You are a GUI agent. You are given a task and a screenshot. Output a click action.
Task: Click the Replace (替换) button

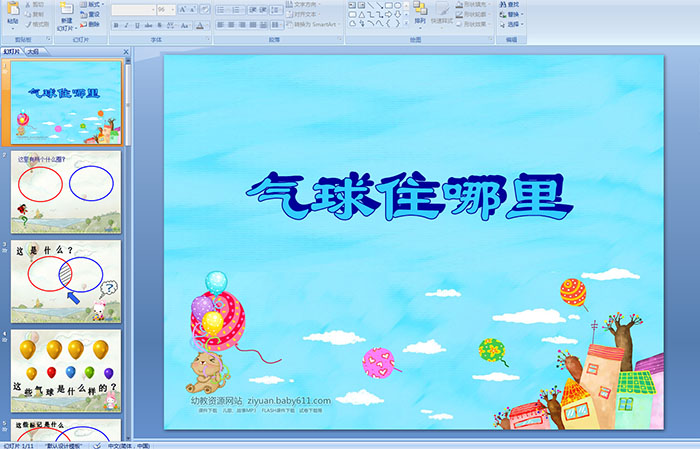coord(513,15)
